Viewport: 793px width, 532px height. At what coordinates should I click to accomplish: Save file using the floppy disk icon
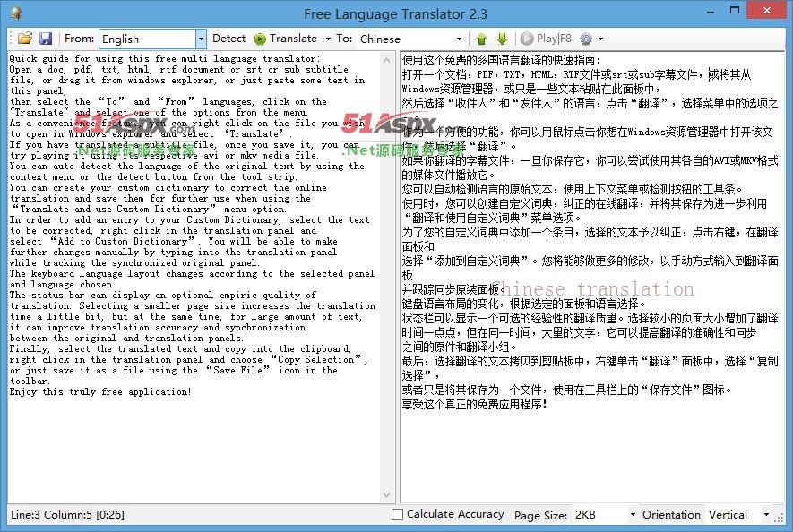click(46, 39)
